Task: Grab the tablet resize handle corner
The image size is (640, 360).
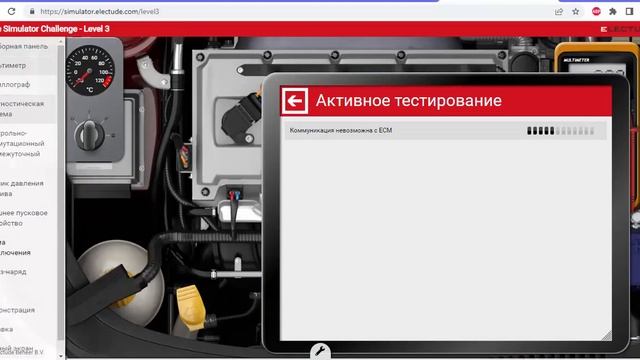Action: [607, 336]
